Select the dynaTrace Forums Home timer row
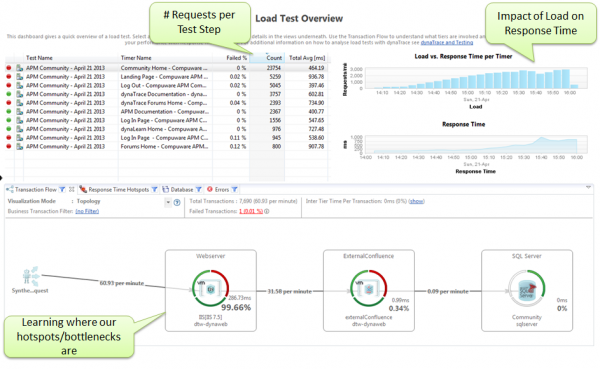This screenshot has width=600, height=369. 166,103
